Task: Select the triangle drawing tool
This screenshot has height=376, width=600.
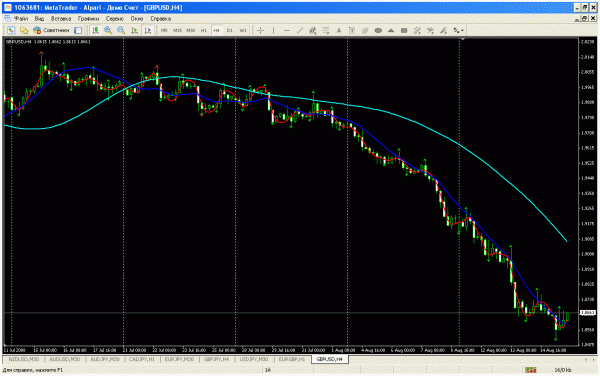Action: pyautogui.click(x=391, y=30)
